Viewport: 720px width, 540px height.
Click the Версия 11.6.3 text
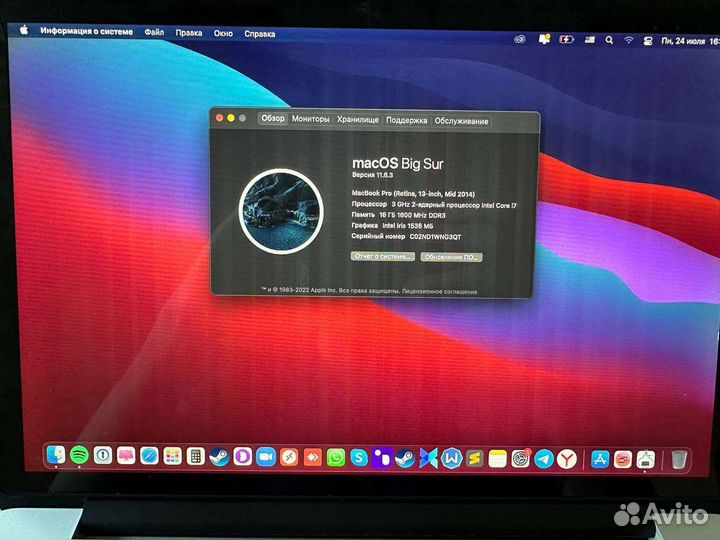(x=372, y=175)
